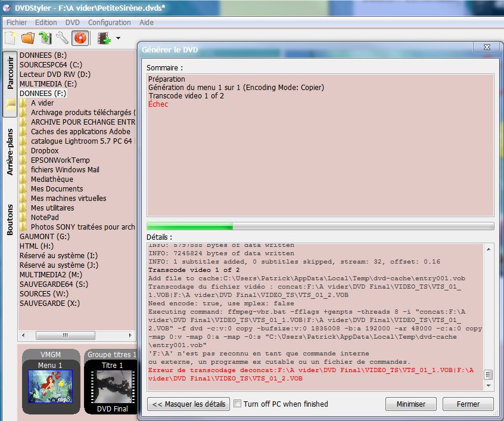Open the DVD menu
504x421 pixels.
[x=72, y=23]
